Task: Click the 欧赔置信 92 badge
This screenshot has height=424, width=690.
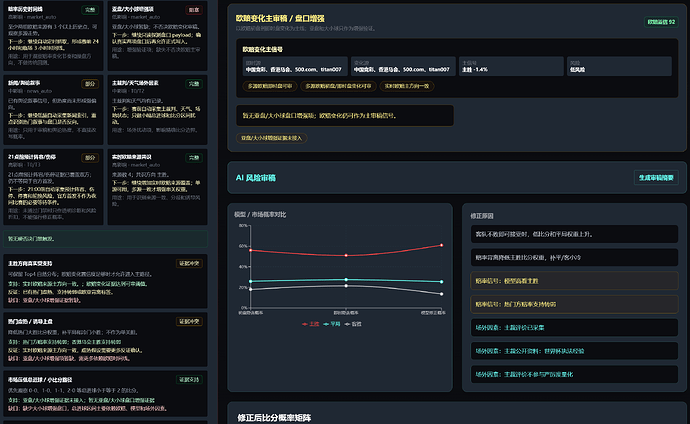Action: coord(661,22)
